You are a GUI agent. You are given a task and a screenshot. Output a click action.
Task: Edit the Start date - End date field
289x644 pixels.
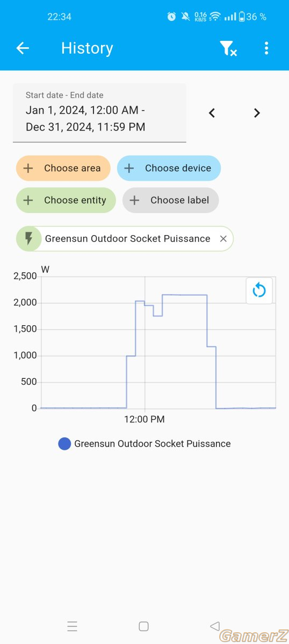click(x=99, y=113)
